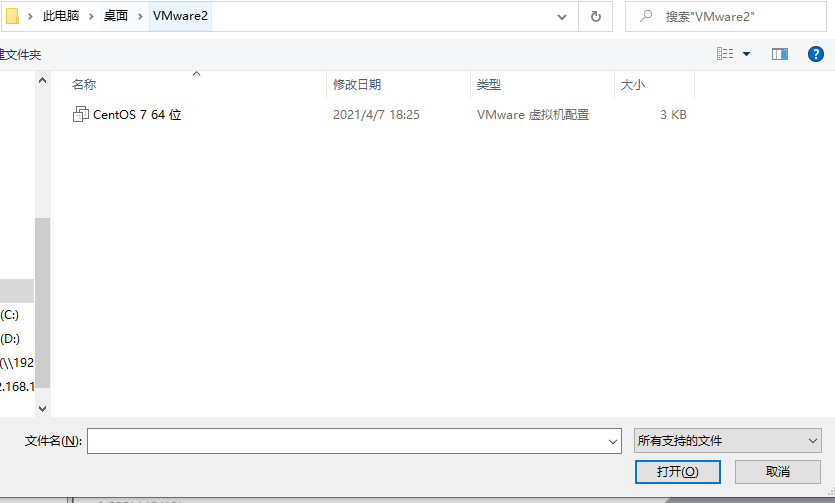Click the refresh button beside address bar
This screenshot has height=503, width=835.
point(596,17)
